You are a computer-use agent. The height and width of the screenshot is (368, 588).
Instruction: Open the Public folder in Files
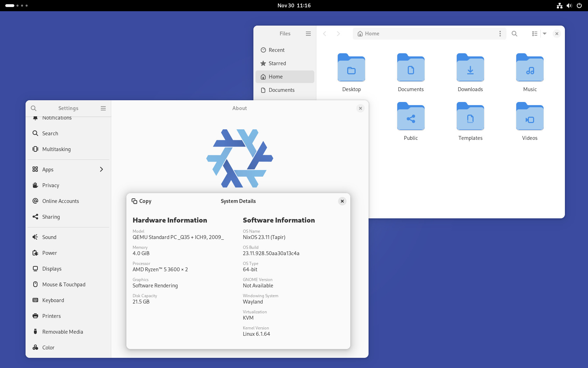411,116
